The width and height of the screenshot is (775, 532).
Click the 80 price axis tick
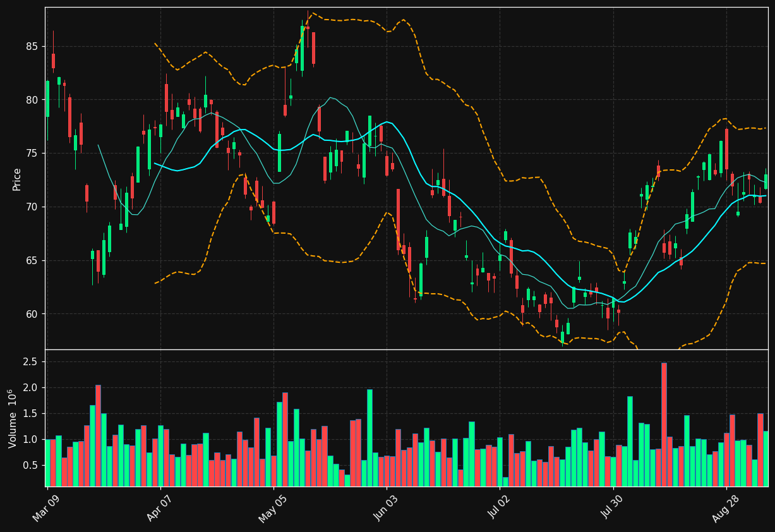point(32,100)
